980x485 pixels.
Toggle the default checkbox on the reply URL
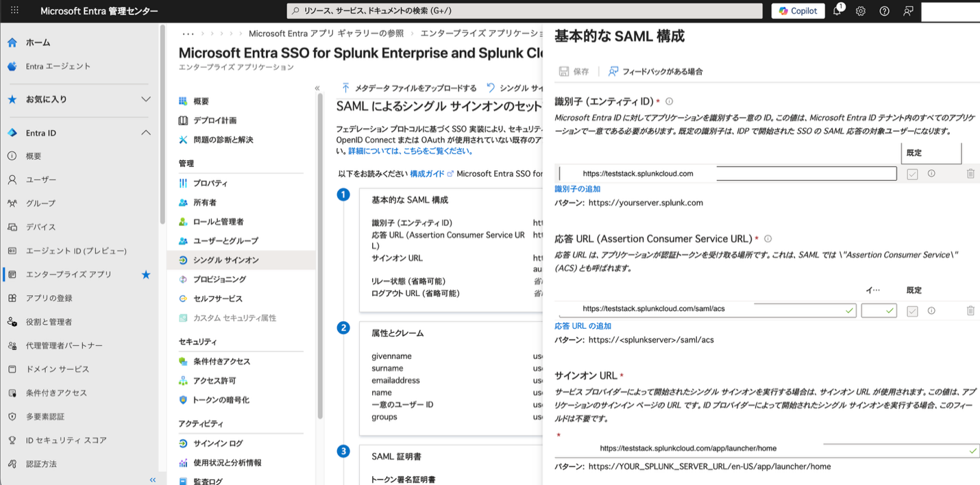point(911,310)
